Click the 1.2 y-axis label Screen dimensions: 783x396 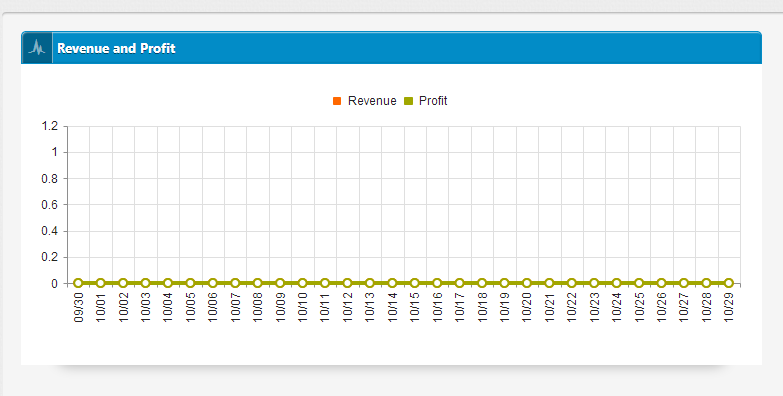[50, 126]
